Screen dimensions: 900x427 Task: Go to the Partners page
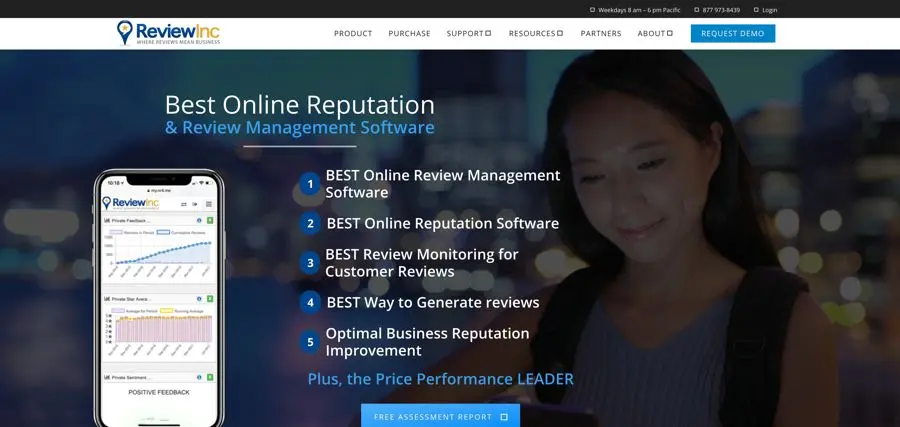[601, 34]
